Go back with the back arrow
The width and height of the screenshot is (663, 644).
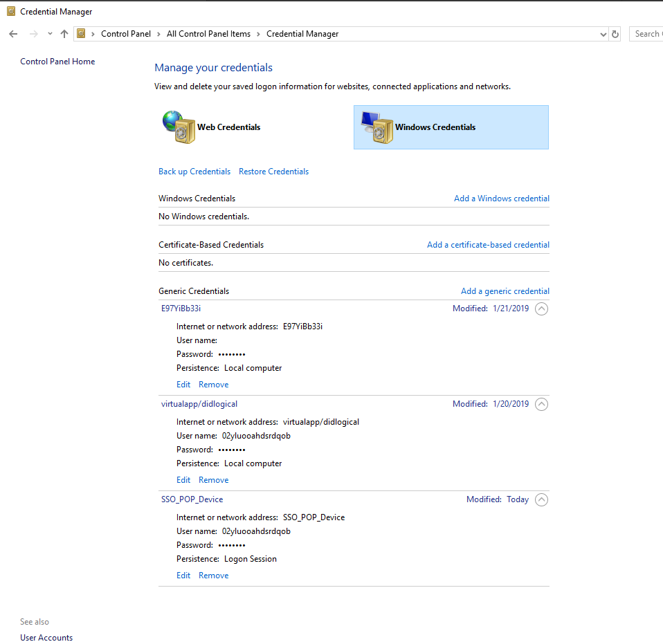[14, 34]
